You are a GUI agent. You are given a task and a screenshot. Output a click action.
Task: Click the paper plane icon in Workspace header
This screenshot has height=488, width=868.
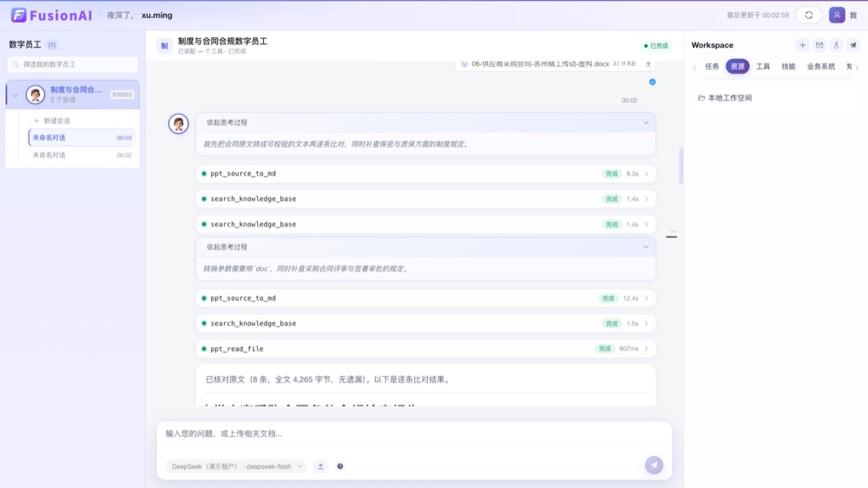click(853, 45)
